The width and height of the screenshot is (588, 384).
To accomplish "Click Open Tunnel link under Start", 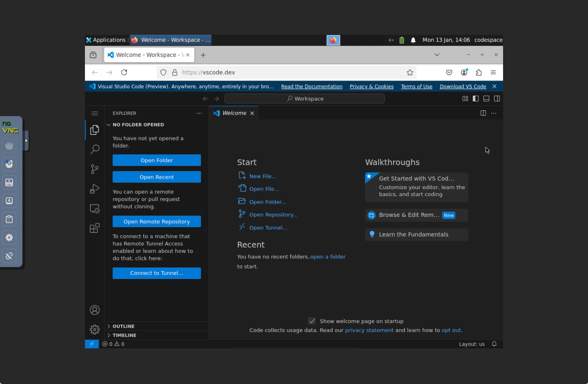I will coord(268,228).
